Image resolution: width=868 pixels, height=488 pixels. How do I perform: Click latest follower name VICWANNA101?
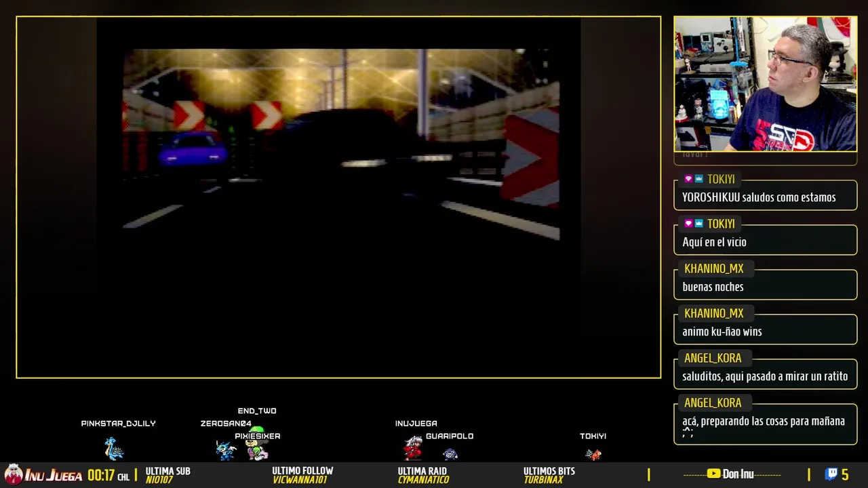click(300, 480)
